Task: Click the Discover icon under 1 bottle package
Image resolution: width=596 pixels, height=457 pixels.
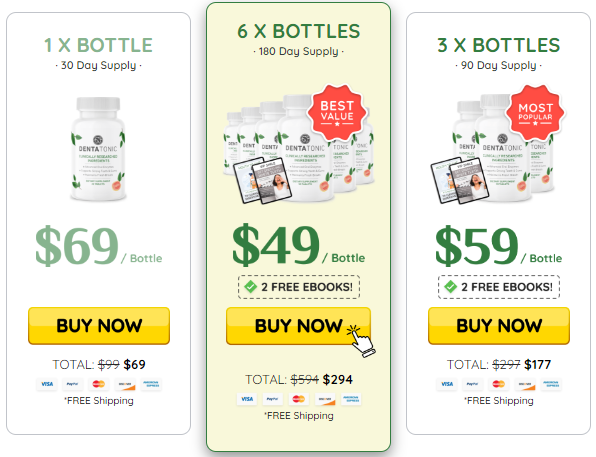Action: pos(125,384)
